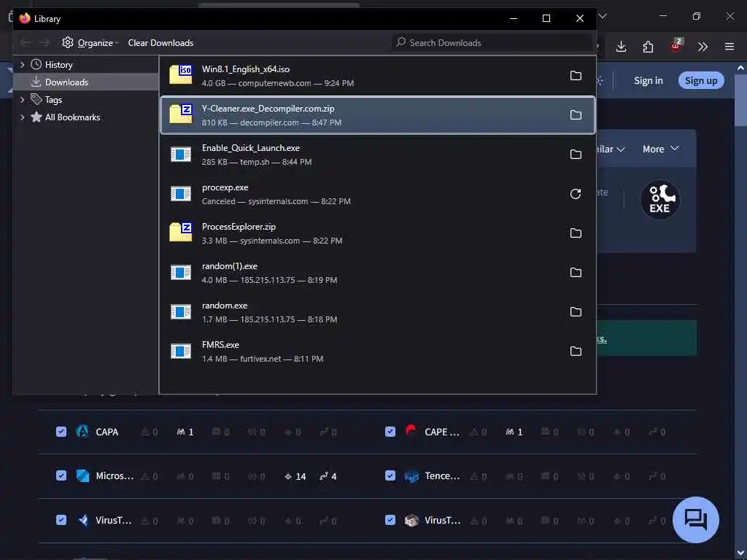Open folder icon for random.exe row

[576, 312]
